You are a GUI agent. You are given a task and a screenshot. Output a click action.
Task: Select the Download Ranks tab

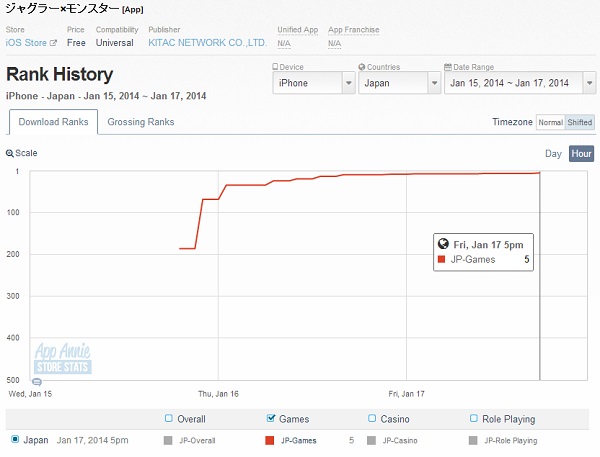click(54, 122)
